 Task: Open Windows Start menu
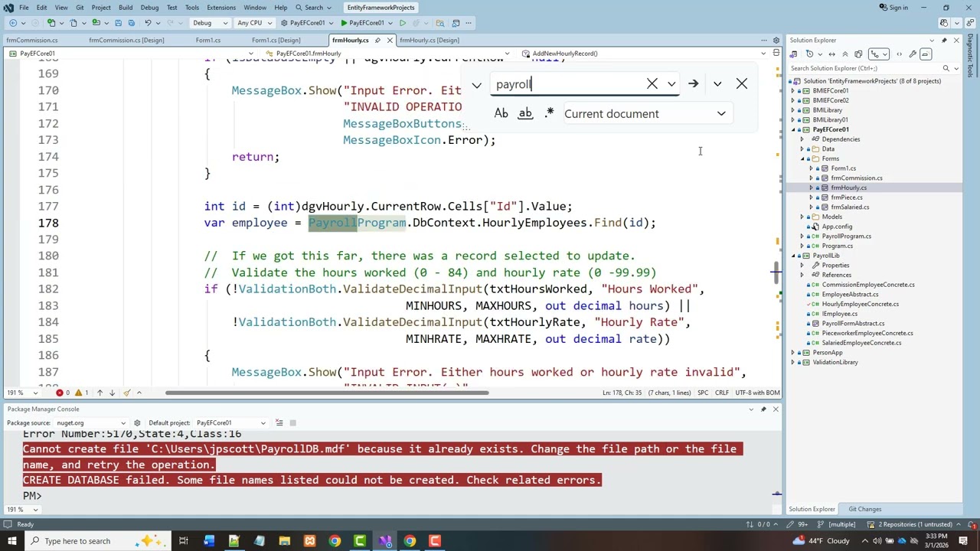click(x=12, y=541)
